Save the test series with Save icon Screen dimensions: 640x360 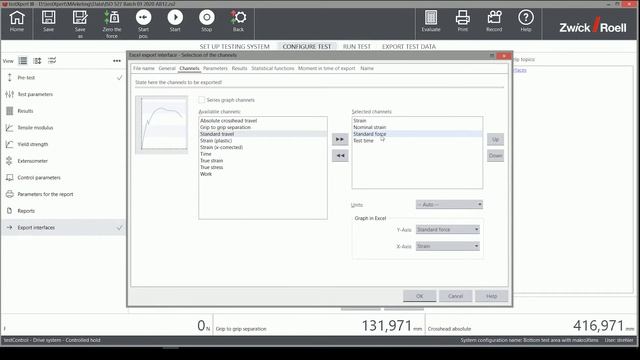[x=48, y=21]
